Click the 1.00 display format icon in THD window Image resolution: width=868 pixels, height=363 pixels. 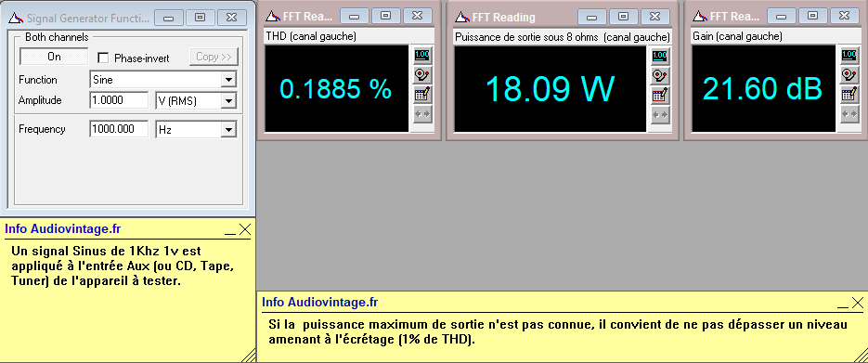421,55
